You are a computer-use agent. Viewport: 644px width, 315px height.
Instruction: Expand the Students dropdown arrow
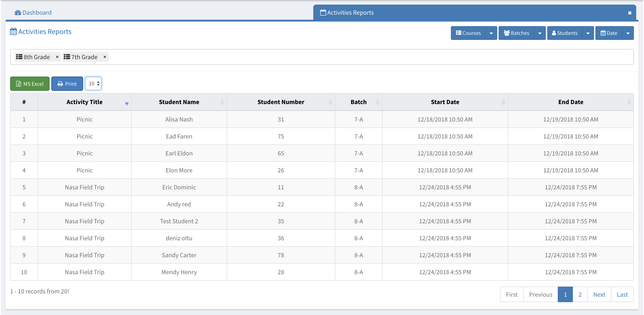[588, 33]
